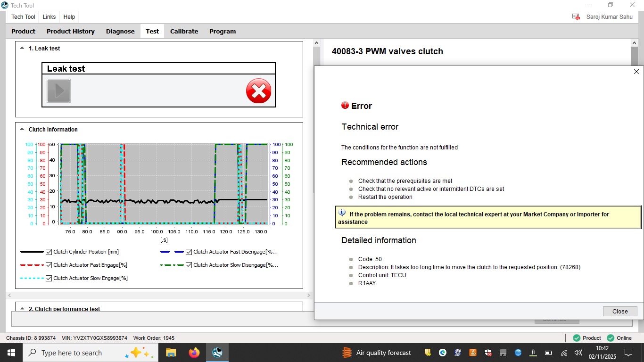
Task: Toggle Clutch Actuator Fast Disengage checkbox
Action: pos(189,252)
